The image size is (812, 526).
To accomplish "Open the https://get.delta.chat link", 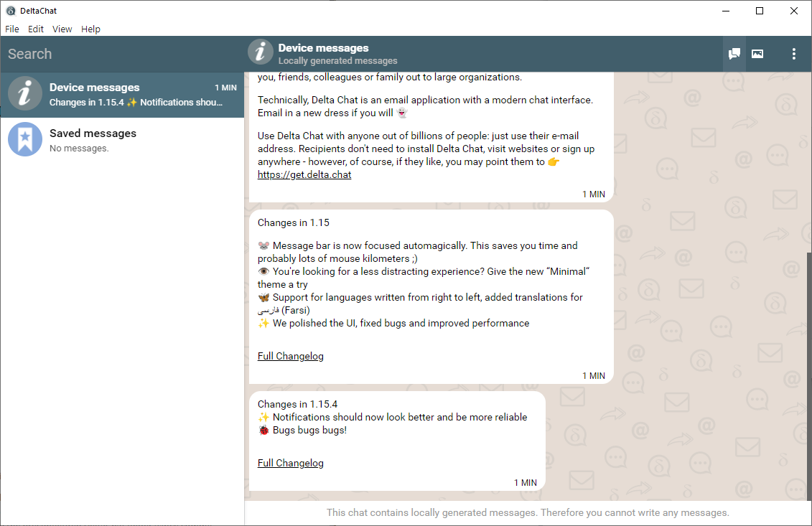I will [304, 175].
